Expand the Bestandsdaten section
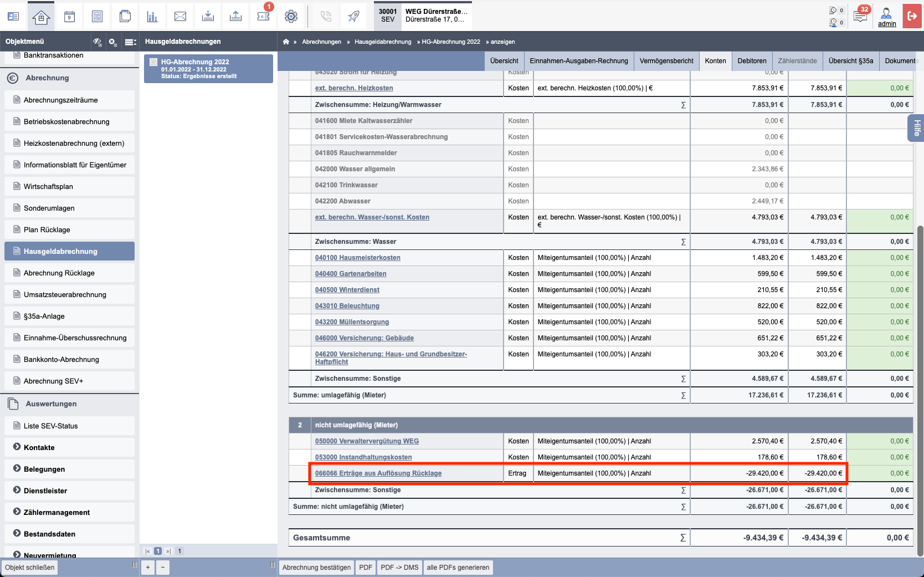Viewport: 924px width, 577px height. pos(69,534)
